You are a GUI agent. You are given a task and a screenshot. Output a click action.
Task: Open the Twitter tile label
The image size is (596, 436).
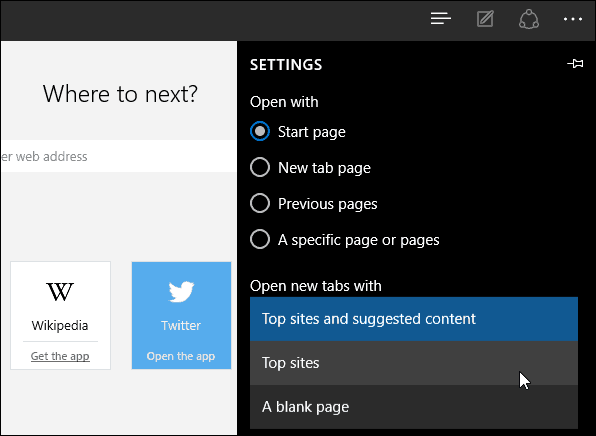(181, 326)
